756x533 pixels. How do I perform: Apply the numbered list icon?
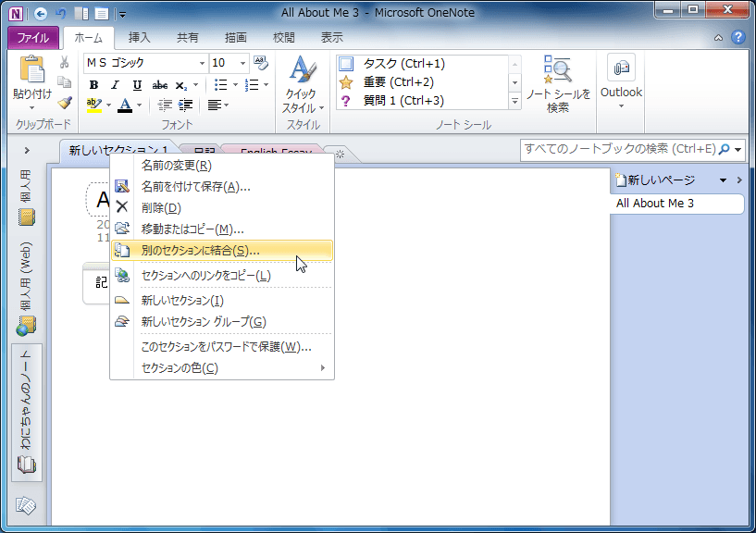252,85
